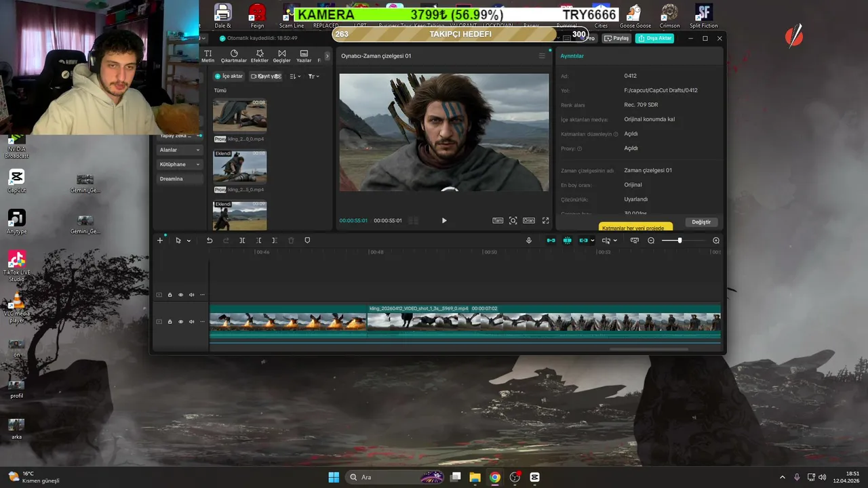Click the Kayıt yap record button

[266, 77]
